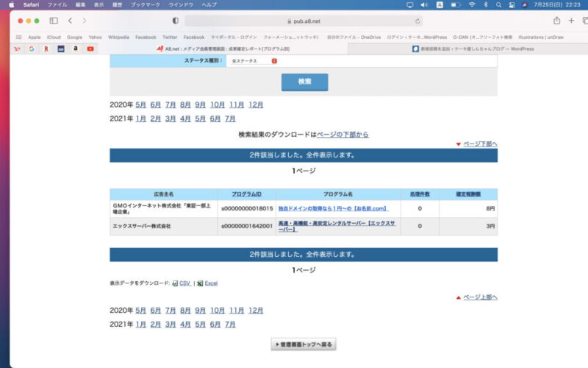The width and height of the screenshot is (588, 368).
Task: Click the pub.a8.net address bar
Action: tap(304, 21)
